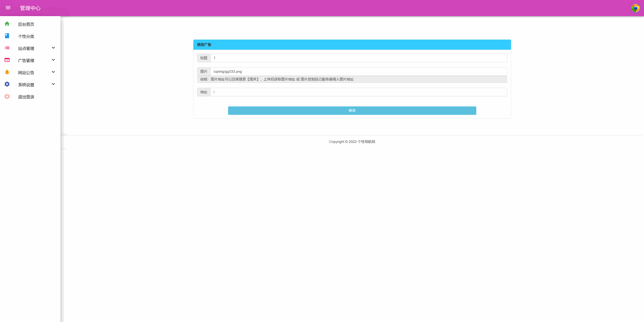644x322 pixels.
Task: Click the green home icon
Action: [x=7, y=24]
